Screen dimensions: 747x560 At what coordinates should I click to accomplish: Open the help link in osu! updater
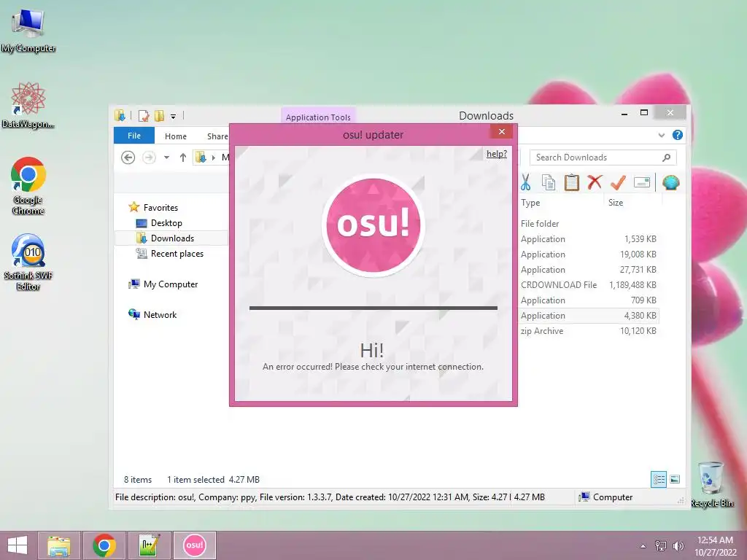tap(496, 154)
